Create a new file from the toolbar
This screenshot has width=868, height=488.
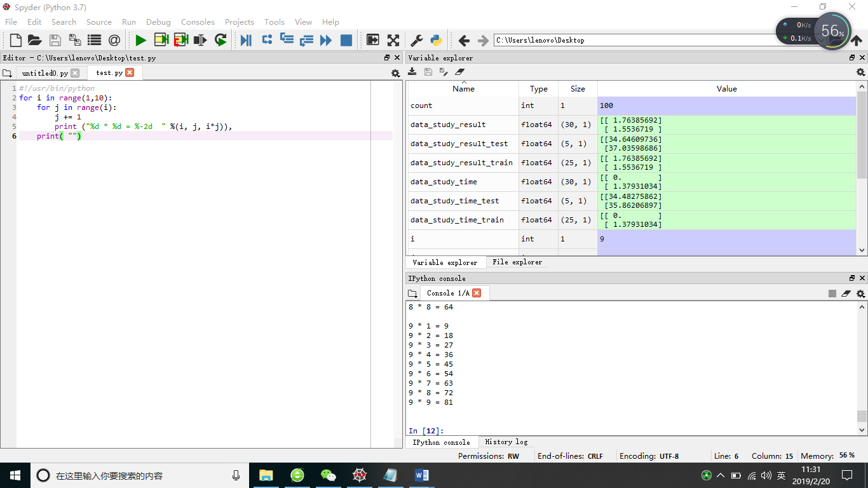point(16,40)
